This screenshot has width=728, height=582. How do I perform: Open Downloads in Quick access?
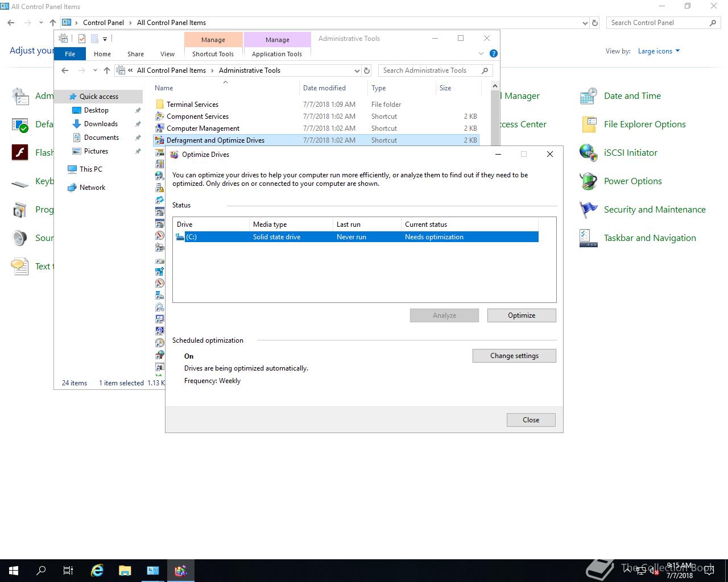click(101, 124)
